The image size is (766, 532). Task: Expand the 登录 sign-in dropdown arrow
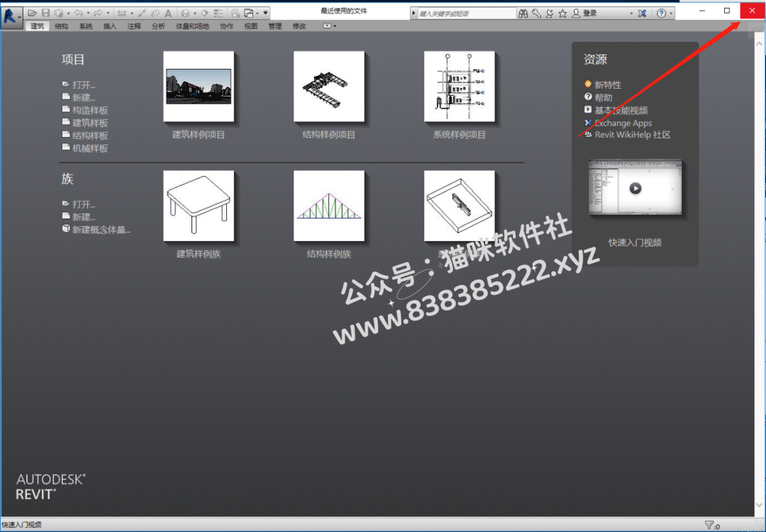pos(631,13)
